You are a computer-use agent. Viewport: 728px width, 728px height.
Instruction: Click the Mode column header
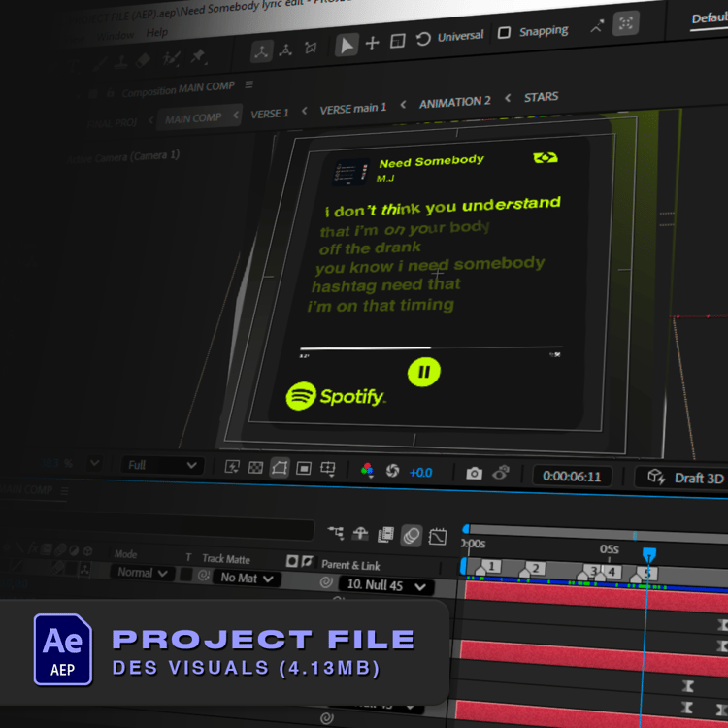(x=125, y=554)
